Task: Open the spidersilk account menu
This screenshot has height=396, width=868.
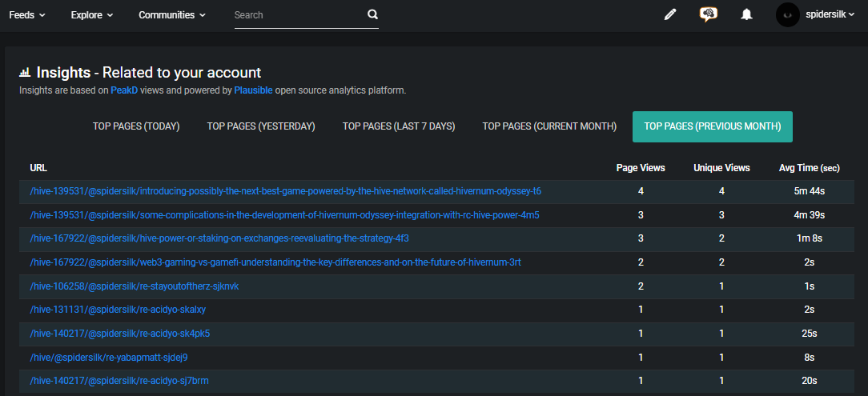Action: coord(830,15)
